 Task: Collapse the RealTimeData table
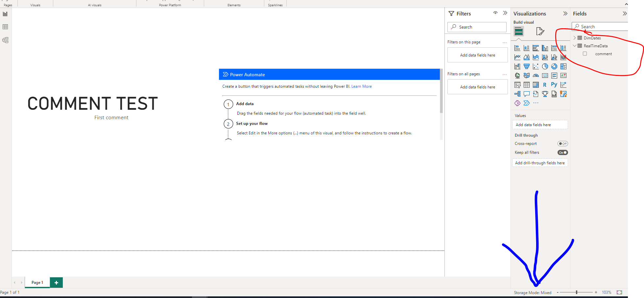[575, 46]
